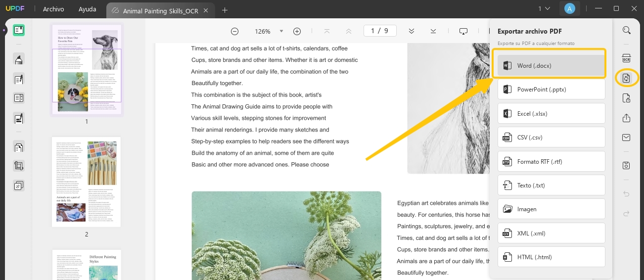Open the window count dropdown showing 1
This screenshot has width=644, height=280.
(544, 8)
